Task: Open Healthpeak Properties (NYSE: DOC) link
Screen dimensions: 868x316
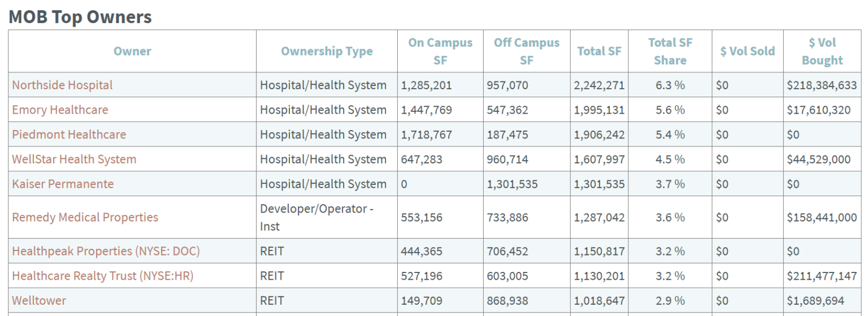Action: pyautogui.click(x=106, y=251)
